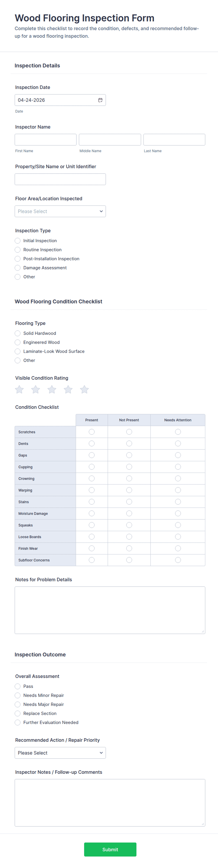Mark Scratches as Present

point(91,432)
